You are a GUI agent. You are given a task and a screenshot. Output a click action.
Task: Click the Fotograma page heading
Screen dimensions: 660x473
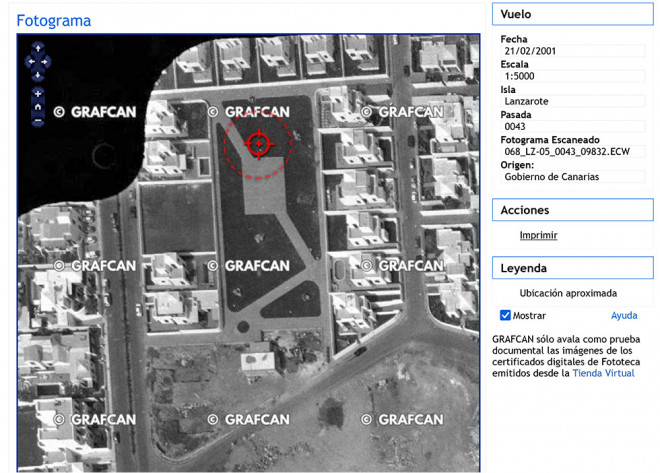(x=54, y=20)
